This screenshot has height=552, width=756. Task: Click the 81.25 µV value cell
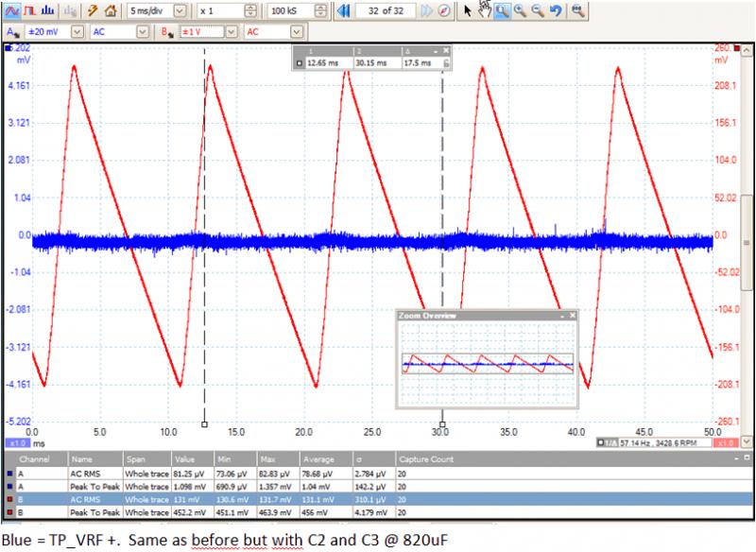point(191,474)
